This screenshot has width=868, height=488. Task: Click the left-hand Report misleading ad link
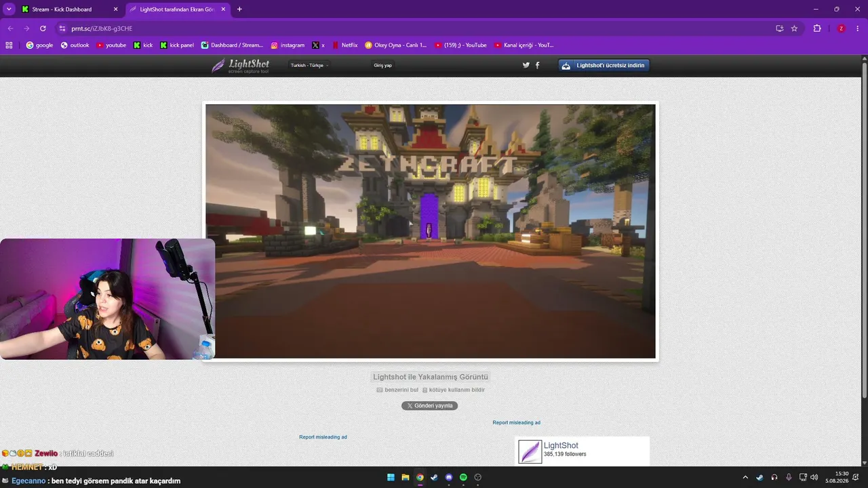[x=323, y=437]
